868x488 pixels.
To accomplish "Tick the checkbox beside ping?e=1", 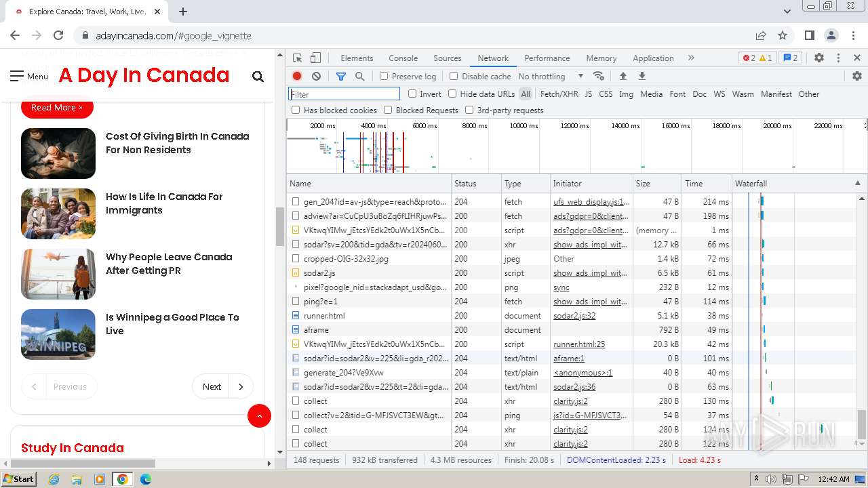I will pos(296,302).
